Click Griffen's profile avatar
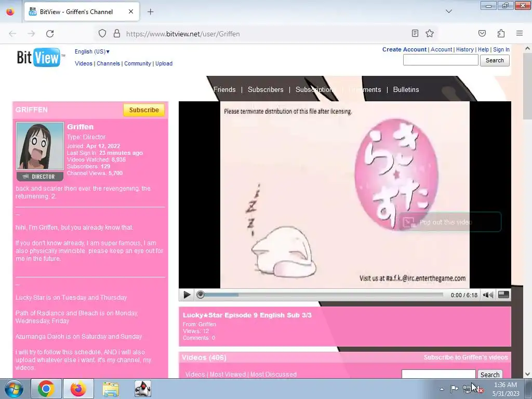532x399 pixels. click(40, 146)
